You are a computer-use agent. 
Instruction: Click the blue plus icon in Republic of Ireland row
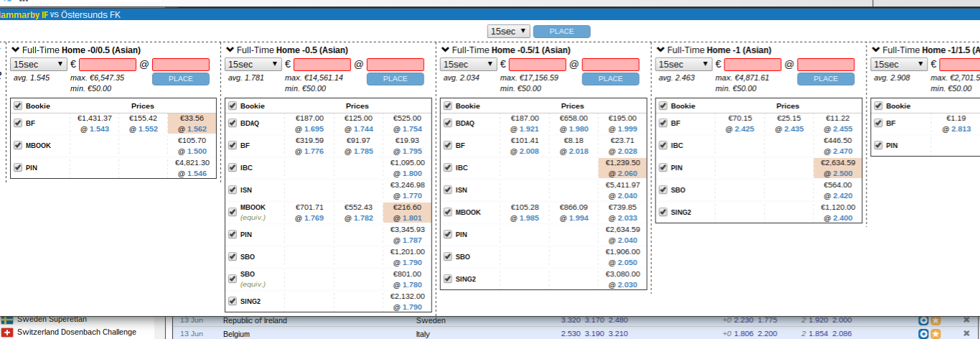[923, 320]
